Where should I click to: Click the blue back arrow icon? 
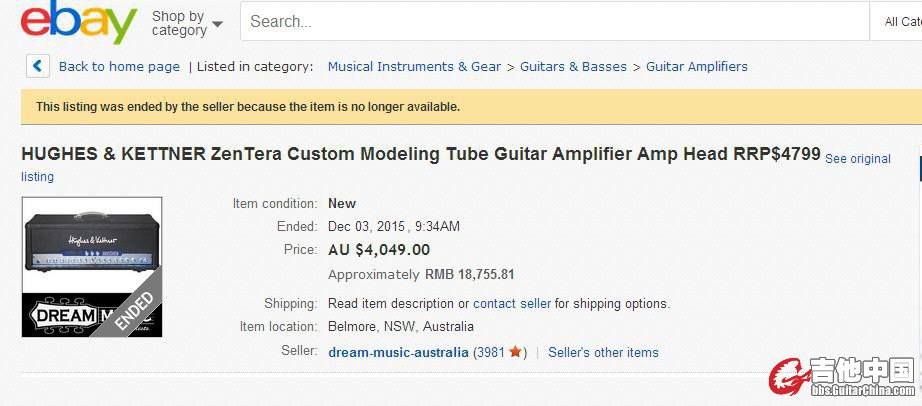point(38,66)
